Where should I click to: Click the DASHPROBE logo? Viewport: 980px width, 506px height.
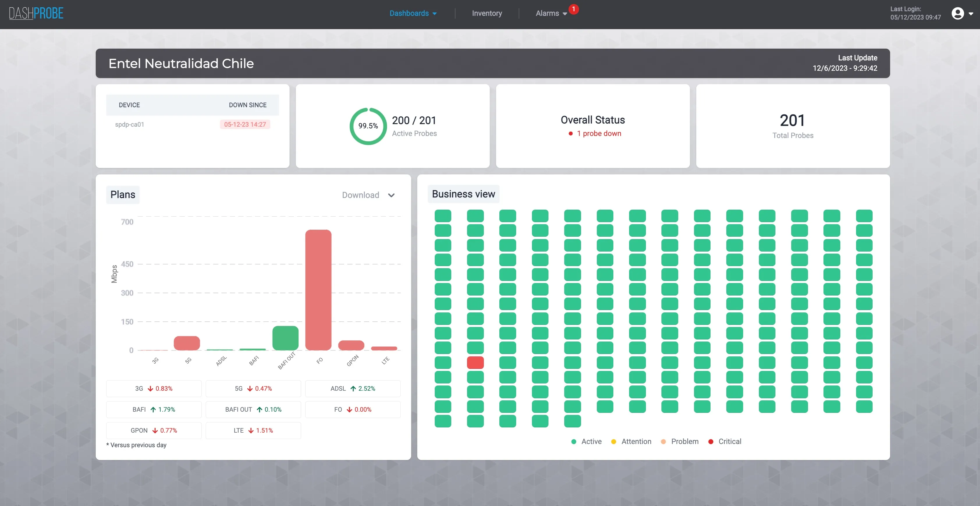tap(36, 13)
